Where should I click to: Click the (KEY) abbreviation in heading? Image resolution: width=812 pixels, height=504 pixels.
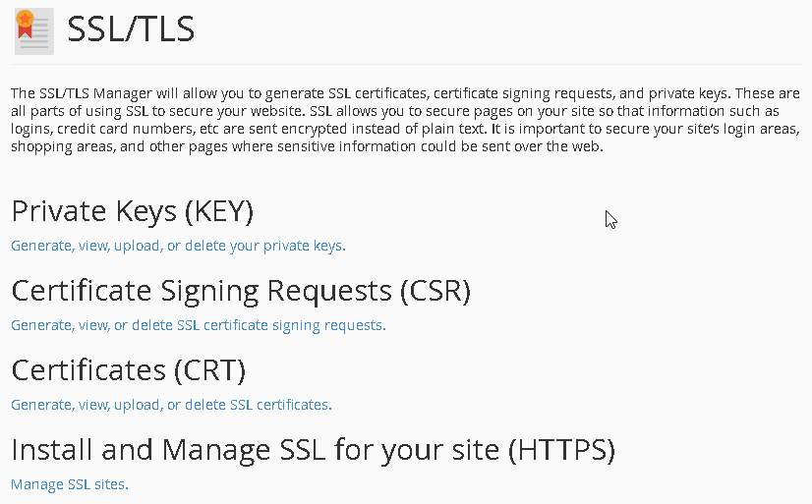pos(219,211)
